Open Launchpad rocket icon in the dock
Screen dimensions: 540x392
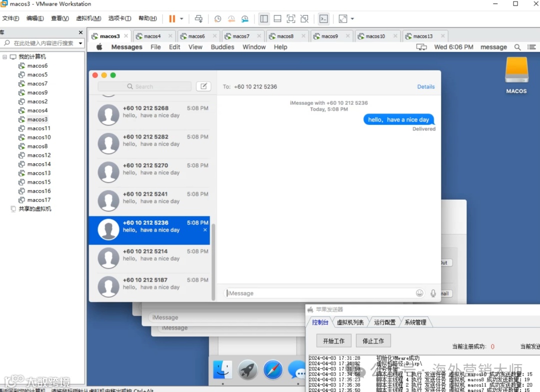point(247,370)
